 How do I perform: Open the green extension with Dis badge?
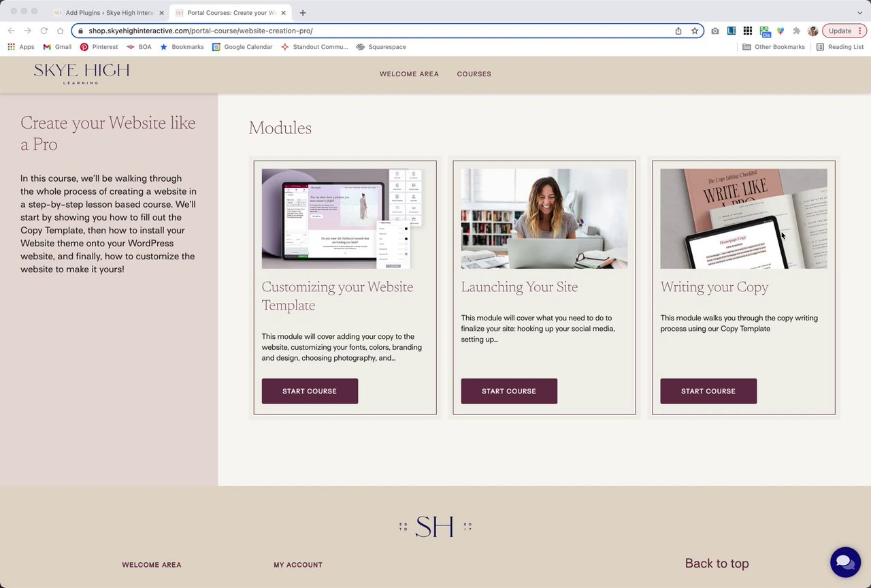(765, 31)
